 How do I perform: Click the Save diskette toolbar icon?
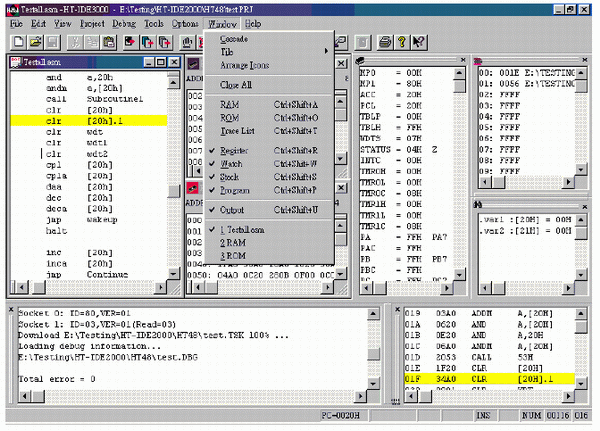tap(52, 42)
